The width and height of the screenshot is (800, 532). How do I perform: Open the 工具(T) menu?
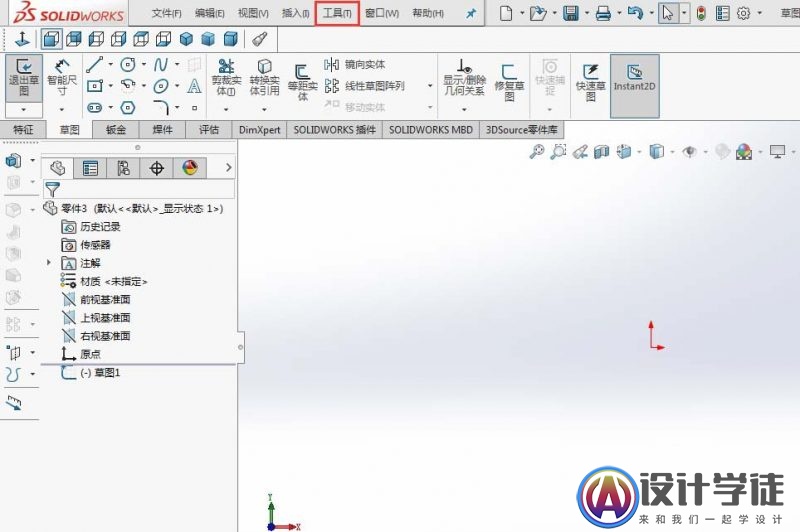click(337, 13)
